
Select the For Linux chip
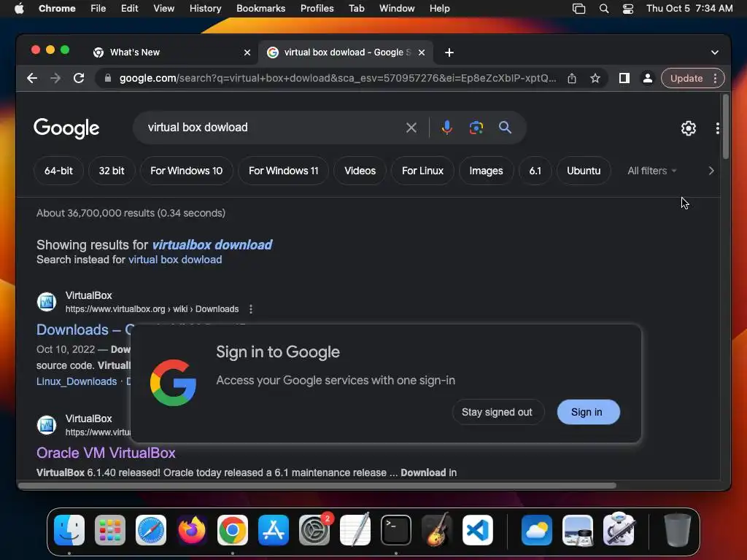422,171
